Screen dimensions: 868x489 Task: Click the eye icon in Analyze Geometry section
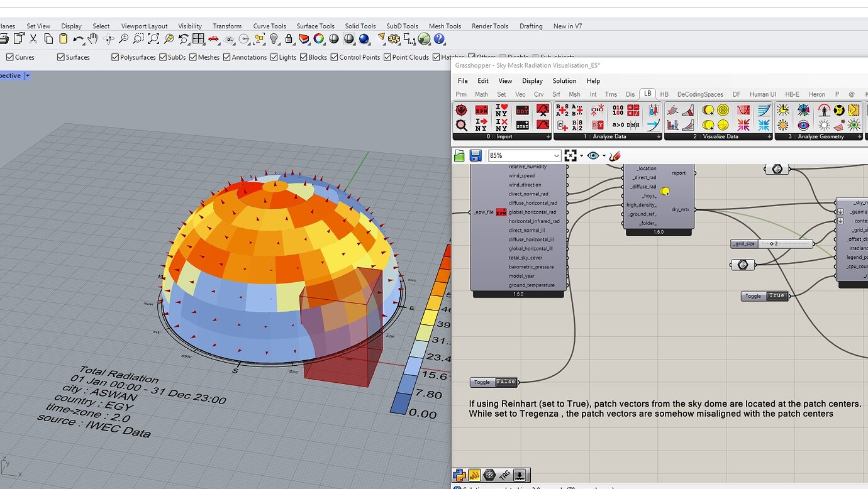pyautogui.click(x=804, y=126)
